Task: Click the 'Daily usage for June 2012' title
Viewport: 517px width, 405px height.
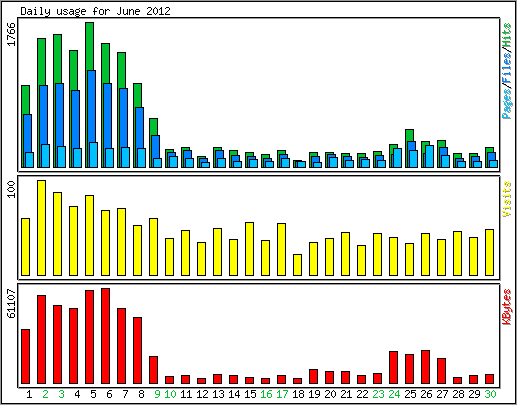Action: click(x=95, y=11)
